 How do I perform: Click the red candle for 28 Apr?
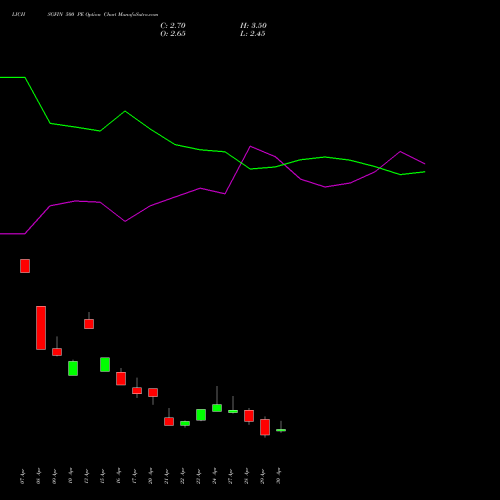point(249,416)
